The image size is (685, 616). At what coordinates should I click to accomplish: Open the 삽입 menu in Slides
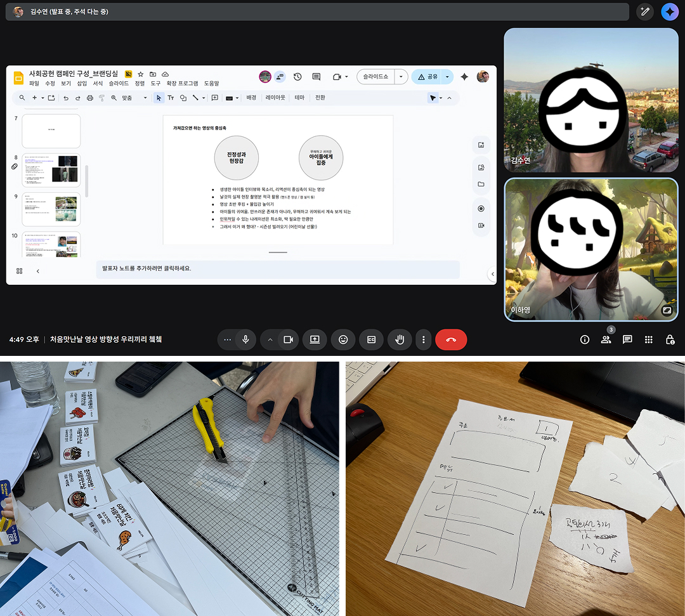pos(82,84)
